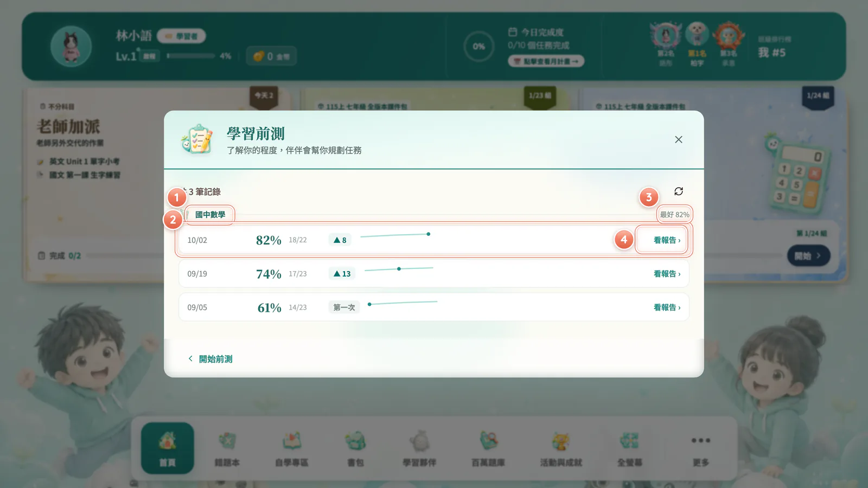Click the 開始 button on the right card
The image size is (868, 488).
click(808, 255)
